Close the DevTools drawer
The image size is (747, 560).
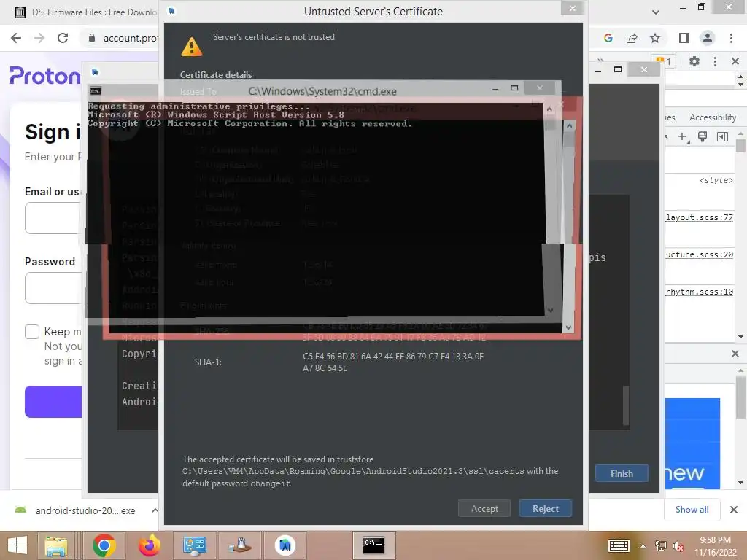pos(735,354)
